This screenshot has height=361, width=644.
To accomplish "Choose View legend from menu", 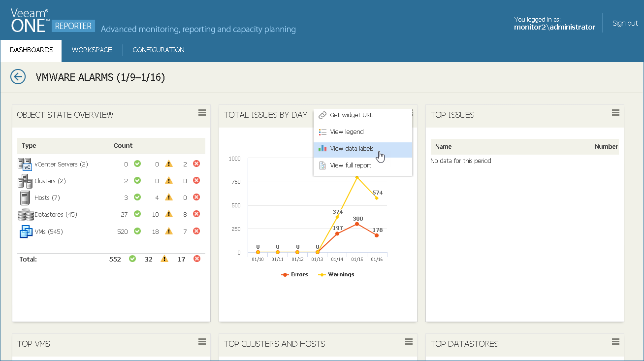I will [347, 132].
